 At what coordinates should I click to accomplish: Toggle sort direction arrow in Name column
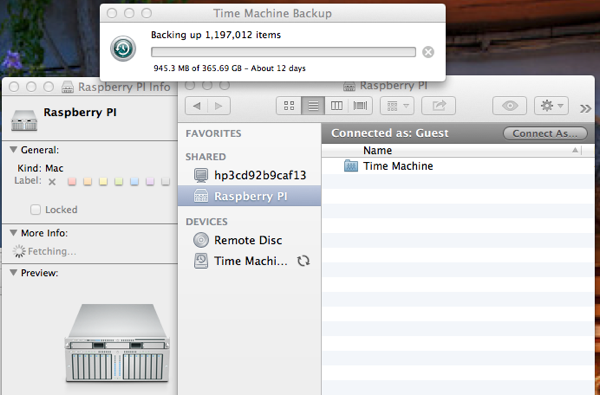(x=575, y=150)
